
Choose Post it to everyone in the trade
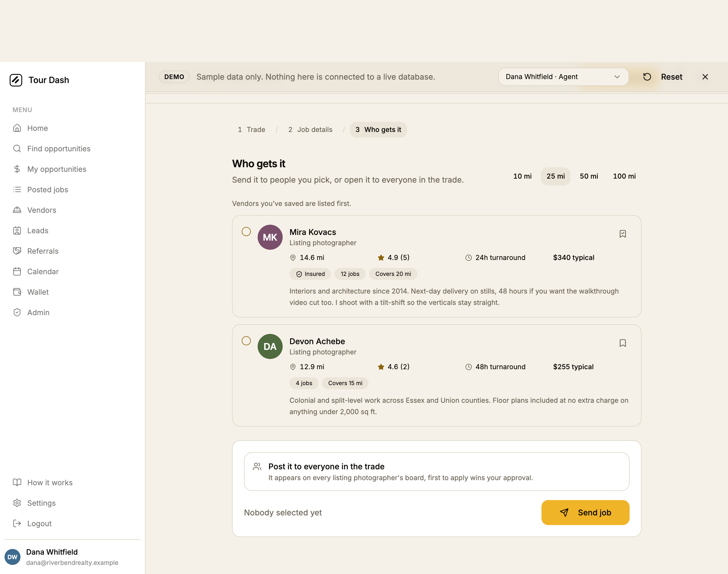coord(437,472)
